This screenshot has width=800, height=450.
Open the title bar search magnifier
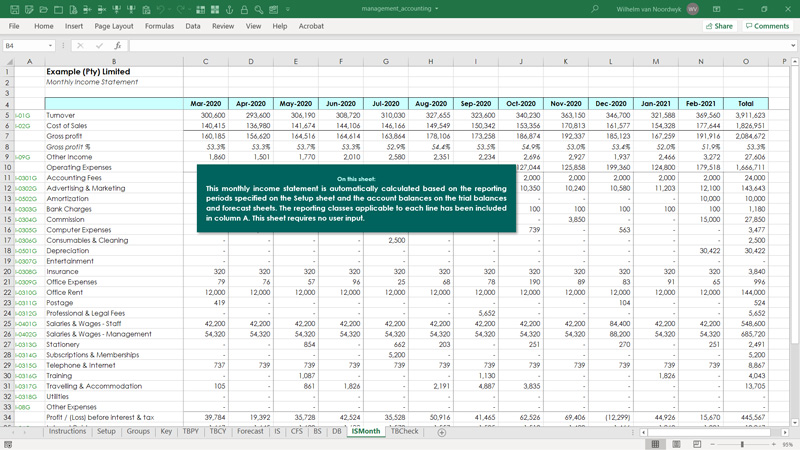[x=594, y=9]
